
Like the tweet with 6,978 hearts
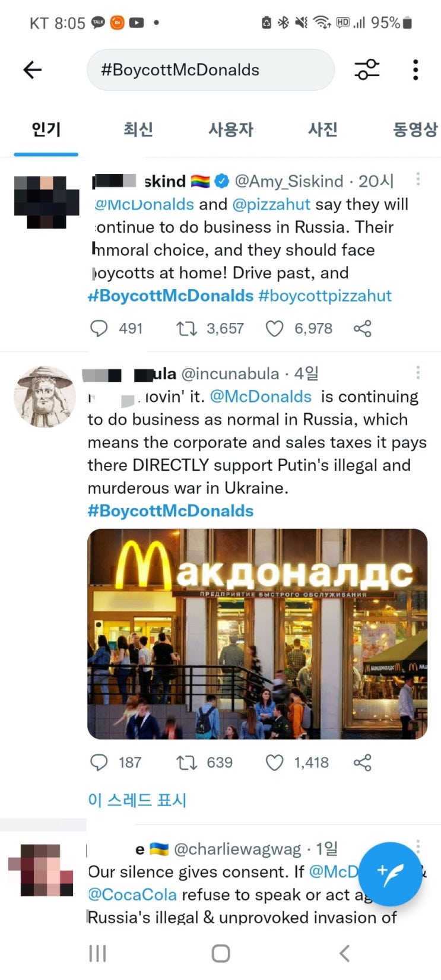[274, 328]
